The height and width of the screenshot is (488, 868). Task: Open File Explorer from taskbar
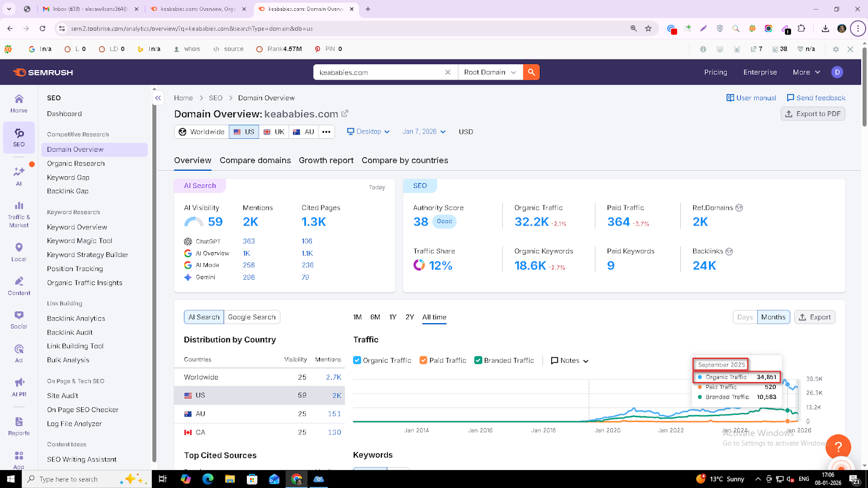pyautogui.click(x=230, y=479)
